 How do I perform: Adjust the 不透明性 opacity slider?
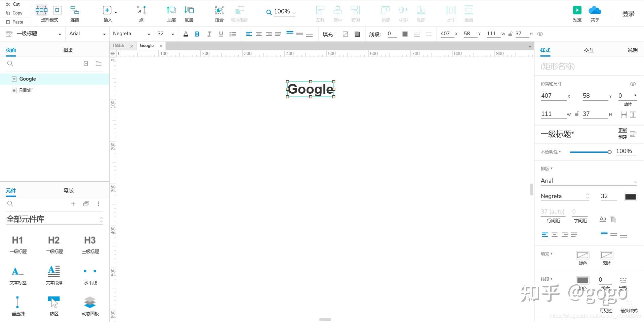pyautogui.click(x=590, y=152)
